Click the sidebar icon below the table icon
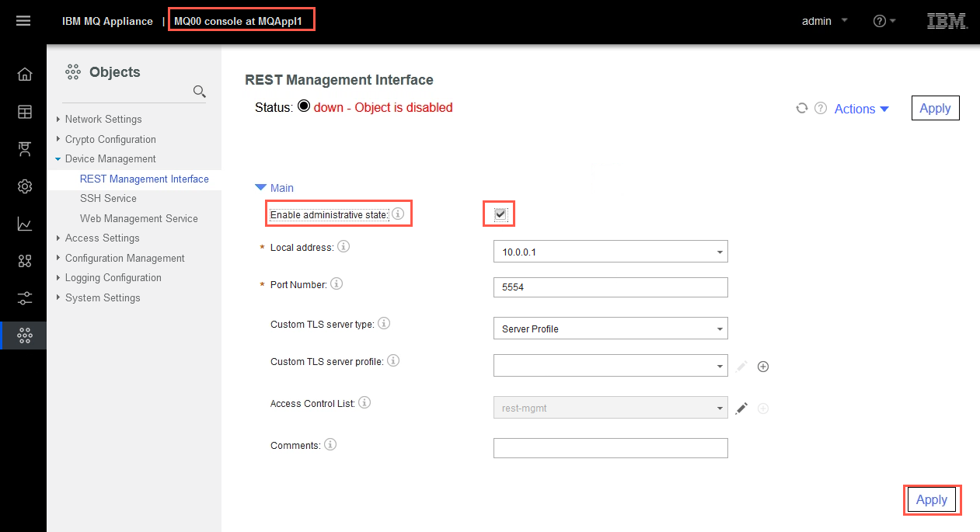The width and height of the screenshot is (980, 532). (25, 149)
